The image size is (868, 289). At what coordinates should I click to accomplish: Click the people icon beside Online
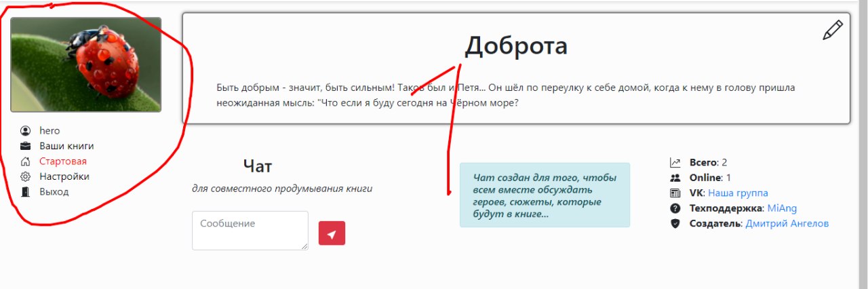point(675,178)
